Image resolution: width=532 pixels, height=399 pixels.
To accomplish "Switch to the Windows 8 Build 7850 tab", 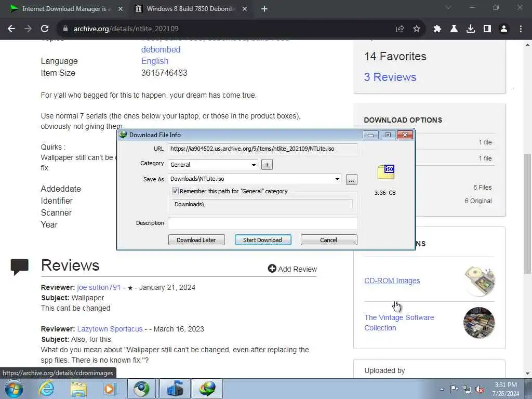I will pyautogui.click(x=191, y=9).
